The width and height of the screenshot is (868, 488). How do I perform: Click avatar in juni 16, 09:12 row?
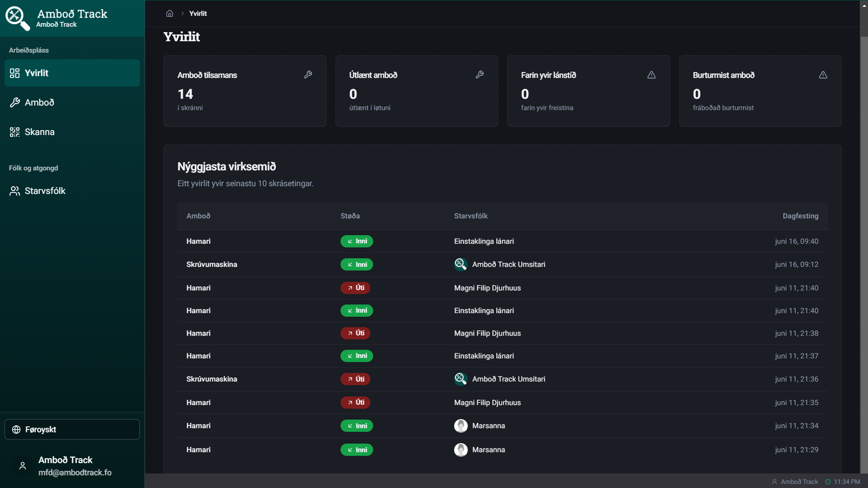pos(460,264)
